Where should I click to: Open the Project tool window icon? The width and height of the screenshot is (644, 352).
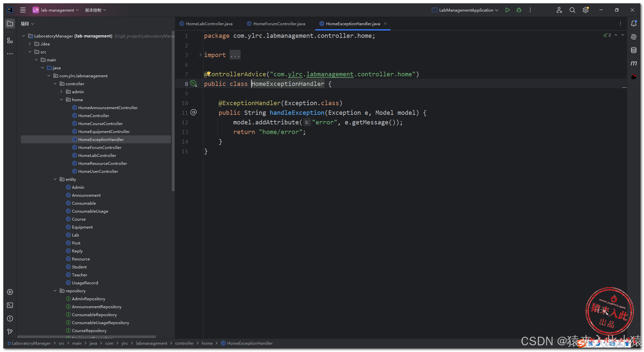click(x=10, y=24)
